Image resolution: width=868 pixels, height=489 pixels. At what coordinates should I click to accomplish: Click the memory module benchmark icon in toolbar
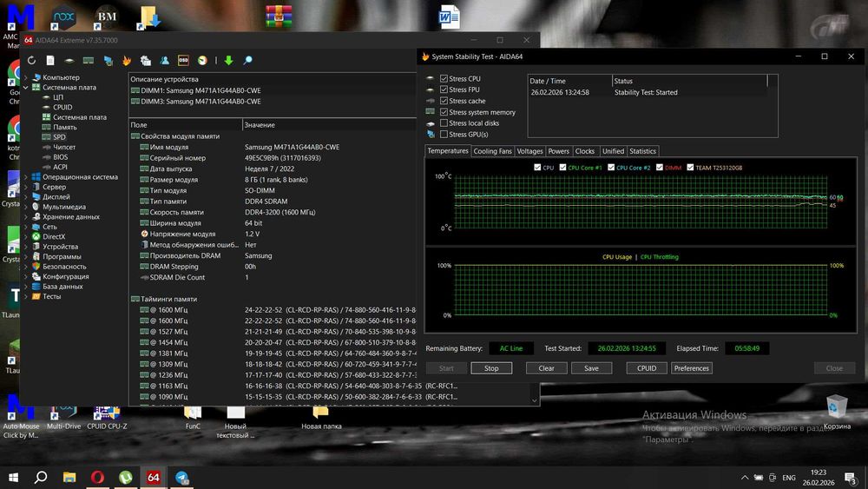coord(88,60)
